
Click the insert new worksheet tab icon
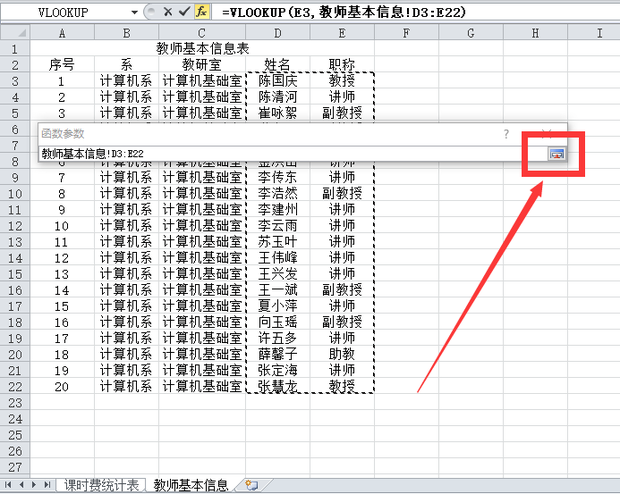pyautogui.click(x=251, y=485)
